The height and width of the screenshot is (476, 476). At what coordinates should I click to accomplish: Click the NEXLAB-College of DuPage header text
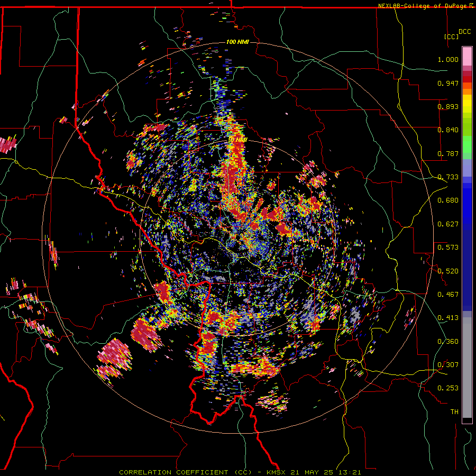(422, 6)
